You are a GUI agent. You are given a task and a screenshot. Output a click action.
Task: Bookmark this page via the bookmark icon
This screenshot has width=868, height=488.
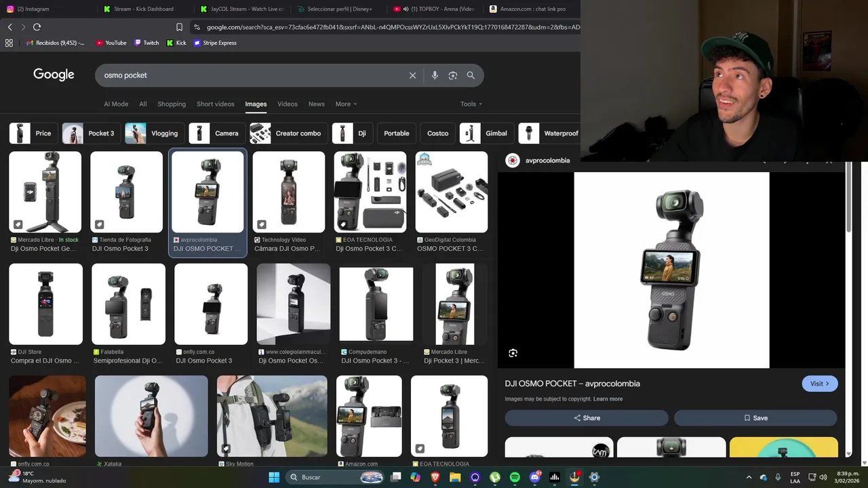pyautogui.click(x=179, y=27)
